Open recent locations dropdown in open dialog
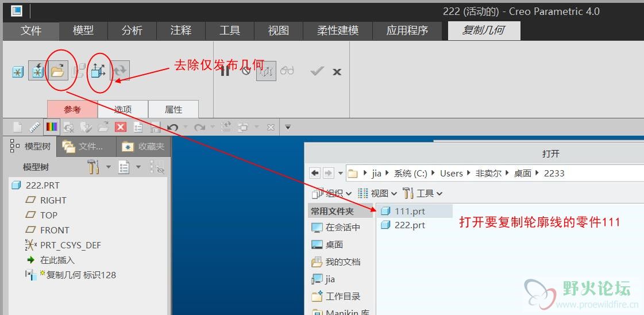Viewport: 644px width, 315px height. pos(341,174)
